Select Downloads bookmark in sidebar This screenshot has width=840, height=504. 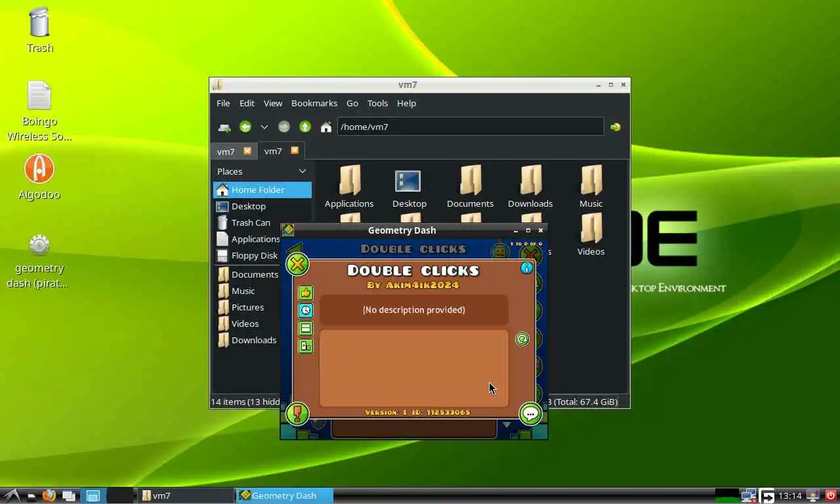pos(248,340)
